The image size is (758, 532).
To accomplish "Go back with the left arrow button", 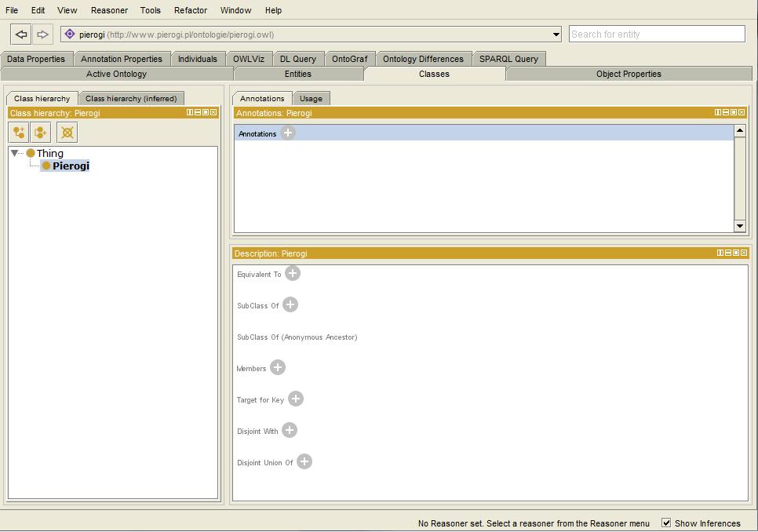I will [x=21, y=35].
